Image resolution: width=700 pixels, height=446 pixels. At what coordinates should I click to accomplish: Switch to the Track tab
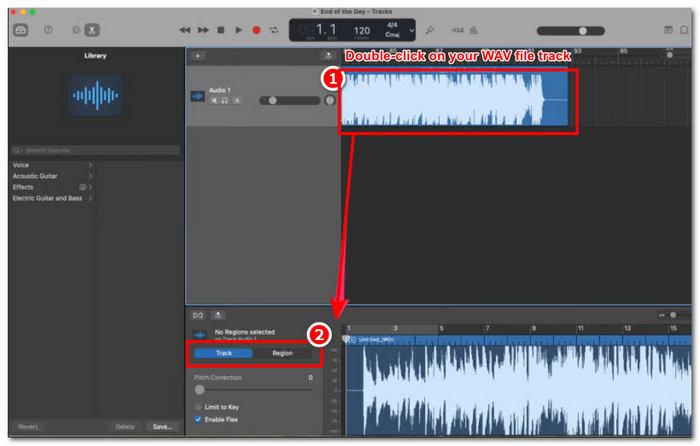[x=224, y=353]
